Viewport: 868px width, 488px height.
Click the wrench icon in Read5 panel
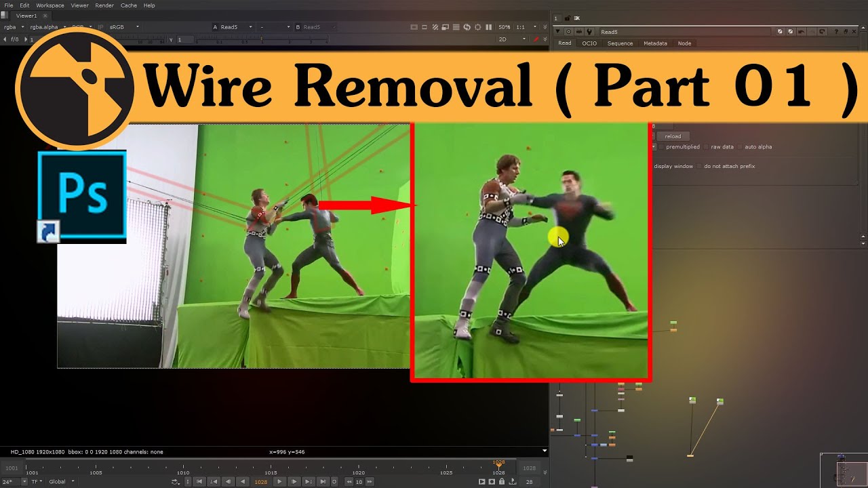589,32
